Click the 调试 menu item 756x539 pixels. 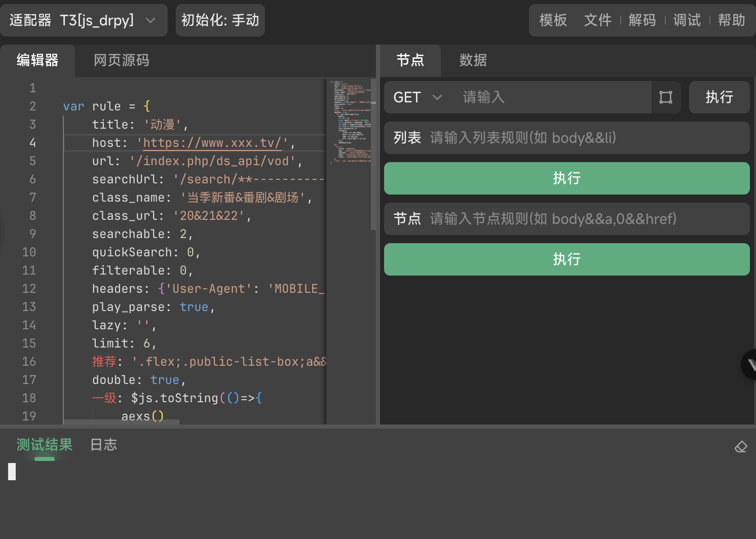tap(687, 20)
